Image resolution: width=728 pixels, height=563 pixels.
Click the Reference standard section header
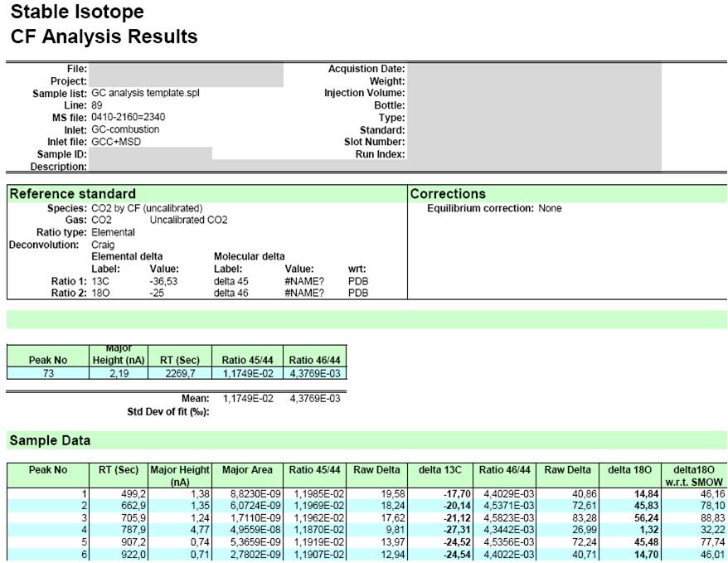pos(73,193)
